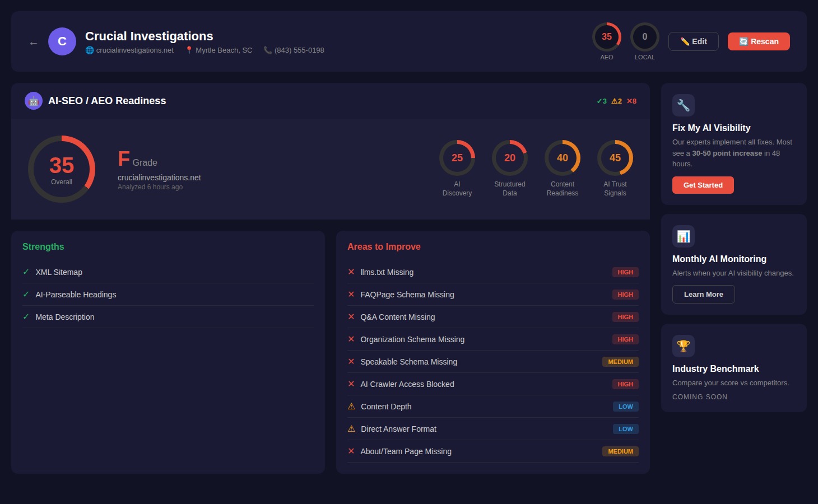Open the crucialinvestigations.net website link
The height and width of the screenshot is (504, 818).
(134, 50)
